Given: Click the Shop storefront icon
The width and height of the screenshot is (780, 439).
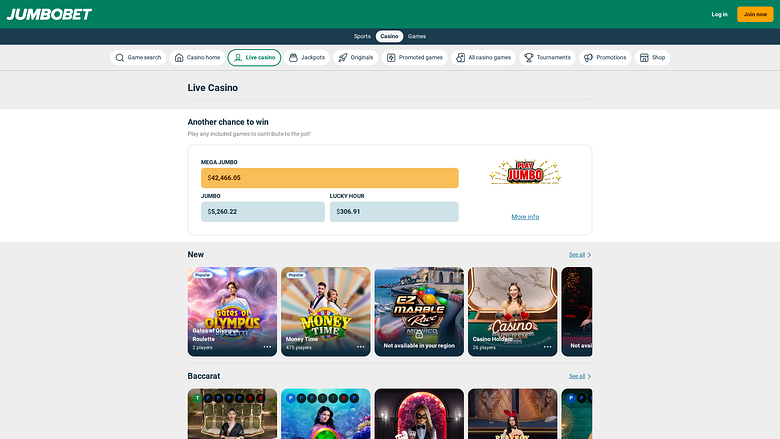Looking at the screenshot, I should click(644, 58).
